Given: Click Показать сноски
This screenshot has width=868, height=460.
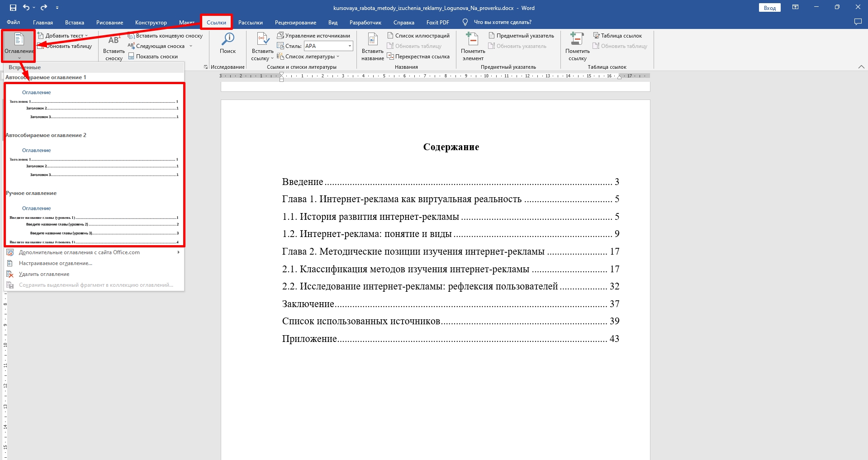Looking at the screenshot, I should tap(153, 57).
